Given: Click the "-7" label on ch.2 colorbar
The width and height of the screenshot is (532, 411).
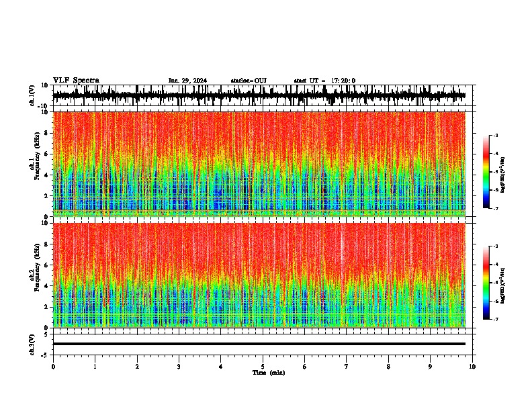Looking at the screenshot, I should (x=495, y=320).
